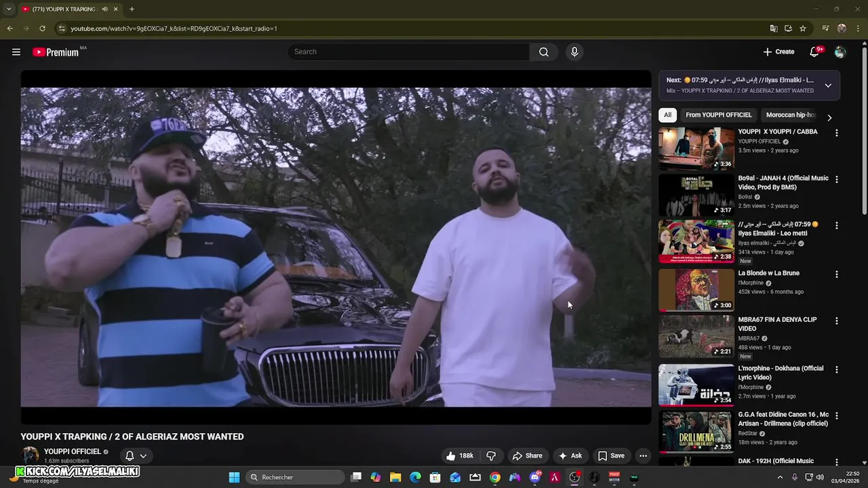Open options for La Blonde w La Brune
The height and width of the screenshot is (488, 868).
point(836,274)
